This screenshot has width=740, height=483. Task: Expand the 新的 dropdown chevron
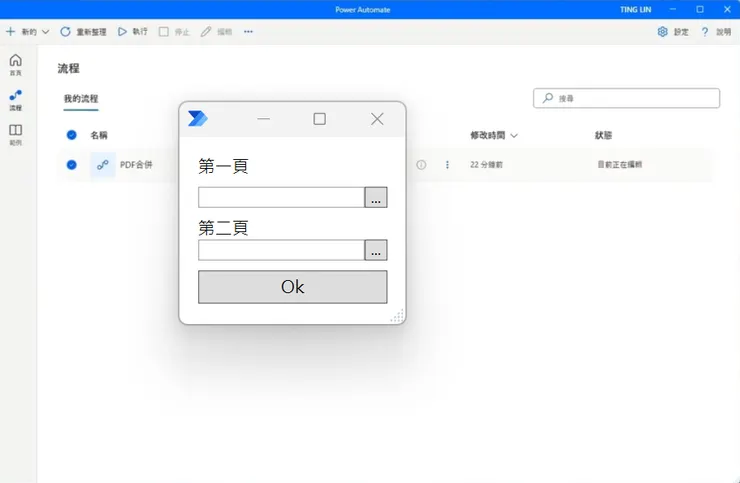click(45, 32)
